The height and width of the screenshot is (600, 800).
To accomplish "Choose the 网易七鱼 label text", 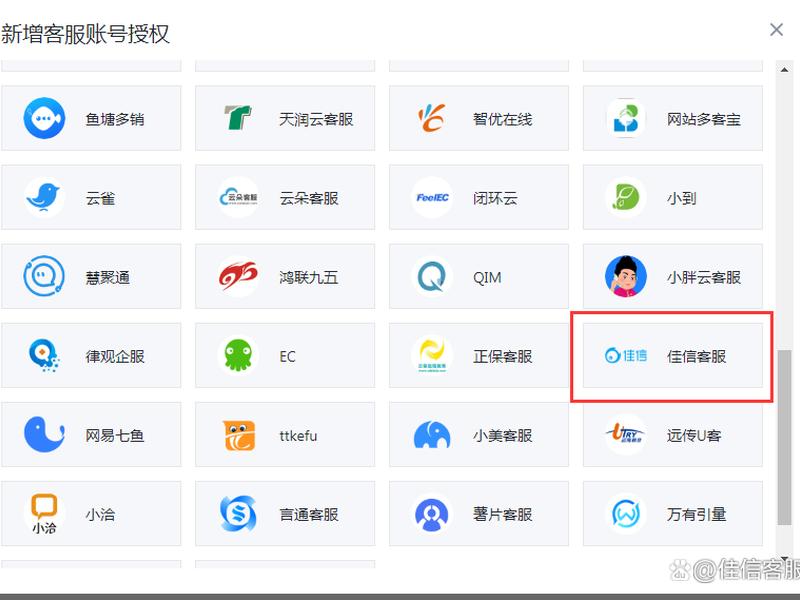I will point(115,435).
